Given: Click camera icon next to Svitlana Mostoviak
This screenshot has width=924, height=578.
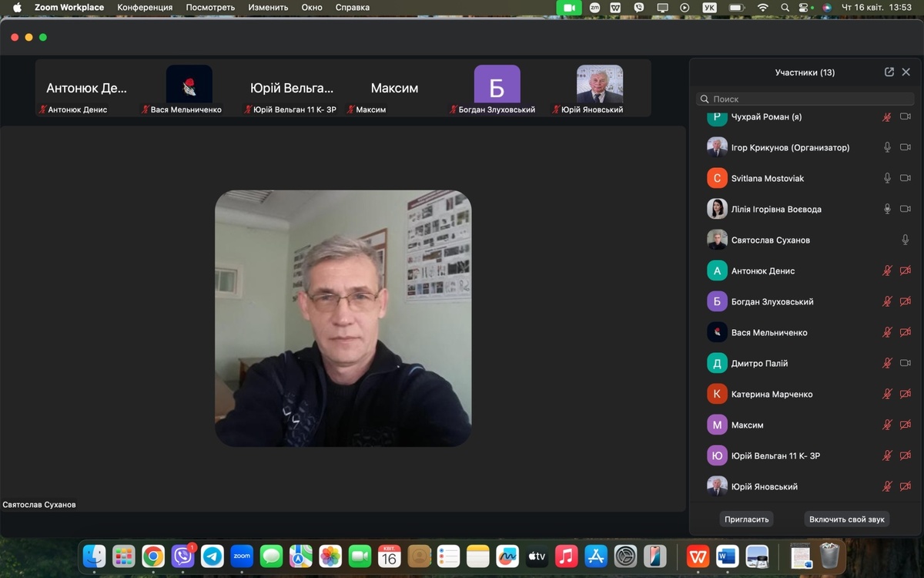Looking at the screenshot, I should (x=906, y=178).
